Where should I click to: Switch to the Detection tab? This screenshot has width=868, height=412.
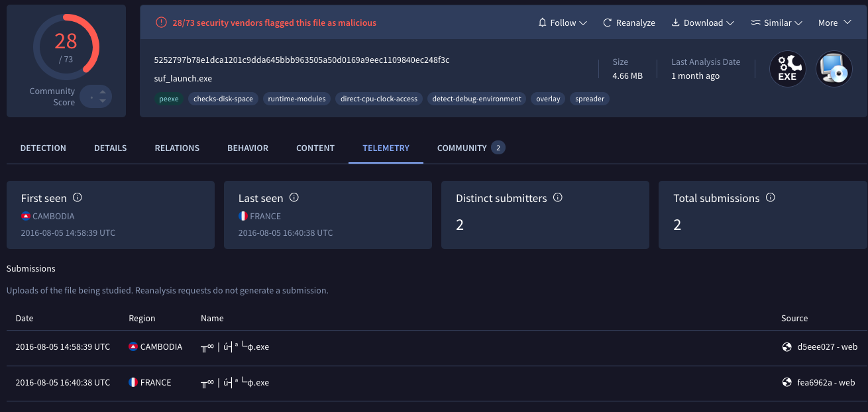click(43, 148)
